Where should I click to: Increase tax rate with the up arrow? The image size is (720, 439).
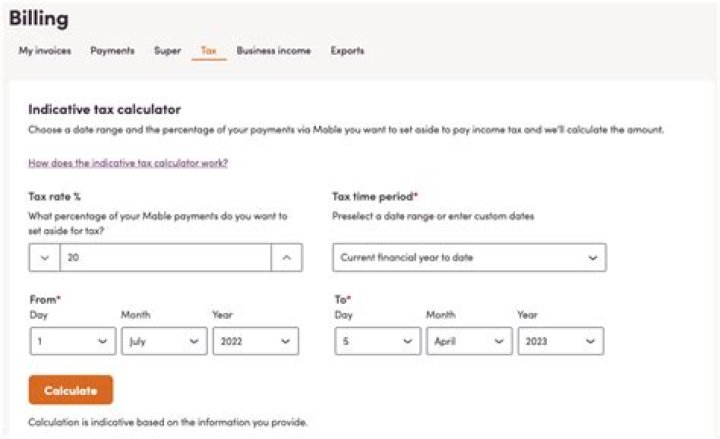286,258
